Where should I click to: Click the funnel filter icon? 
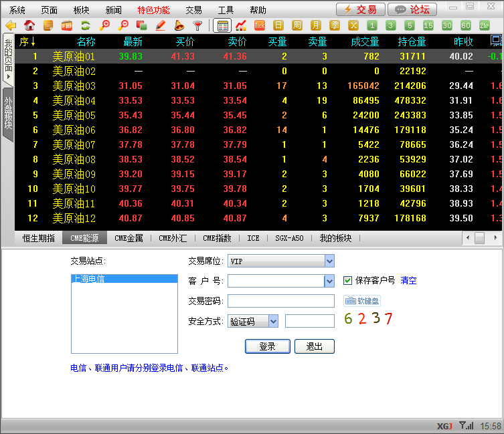point(197,26)
